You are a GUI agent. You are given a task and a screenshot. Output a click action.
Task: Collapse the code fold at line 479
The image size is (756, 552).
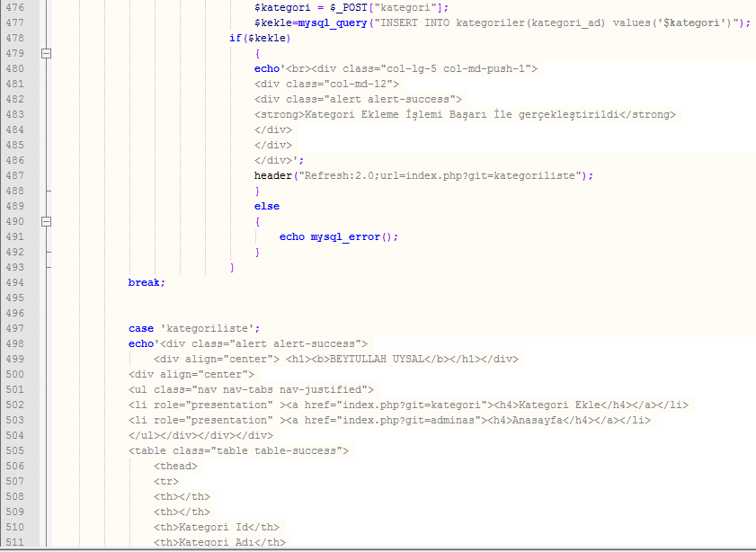(x=46, y=54)
